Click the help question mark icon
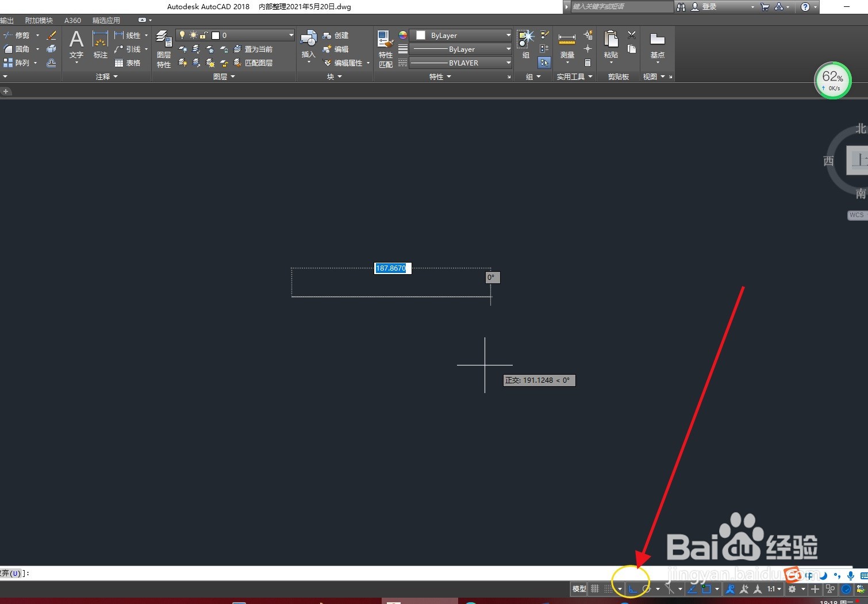Screen dimensions: 868x604 [805, 7]
